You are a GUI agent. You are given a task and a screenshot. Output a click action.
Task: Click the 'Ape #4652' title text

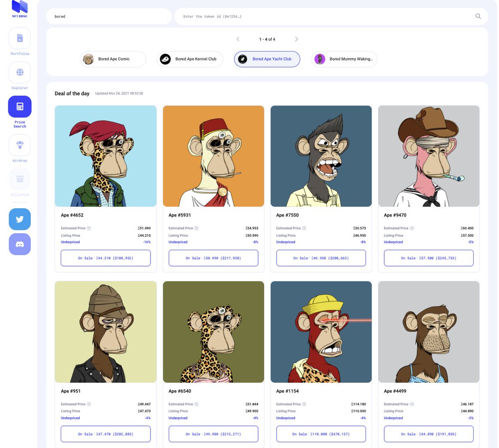coord(72,215)
